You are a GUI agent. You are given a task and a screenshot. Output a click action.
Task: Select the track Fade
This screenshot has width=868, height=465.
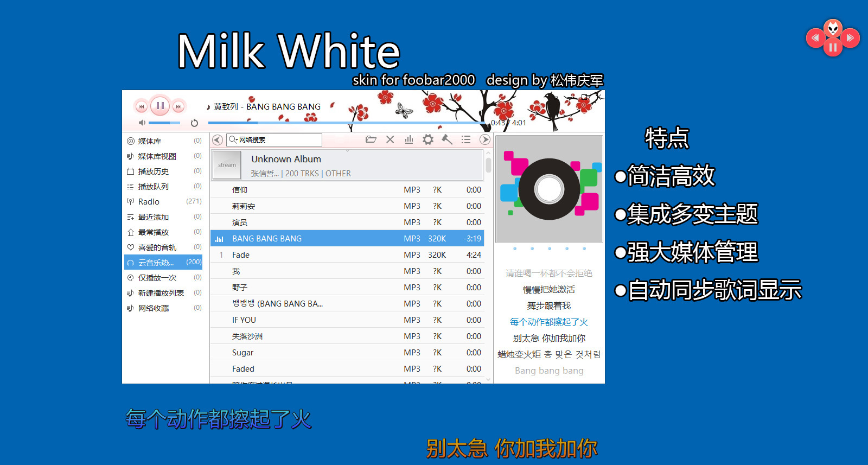click(347, 255)
